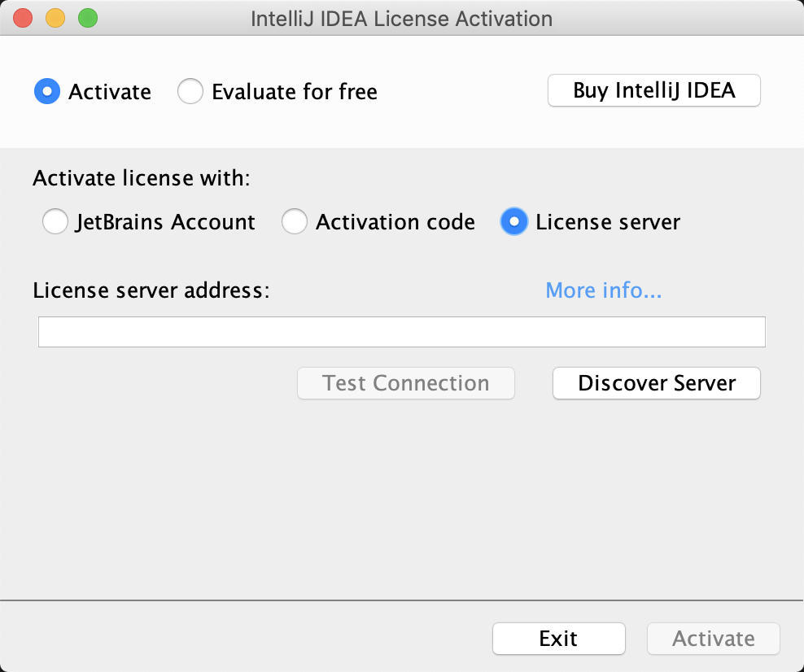The height and width of the screenshot is (672, 804).
Task: Open the More info... link
Action: click(603, 290)
